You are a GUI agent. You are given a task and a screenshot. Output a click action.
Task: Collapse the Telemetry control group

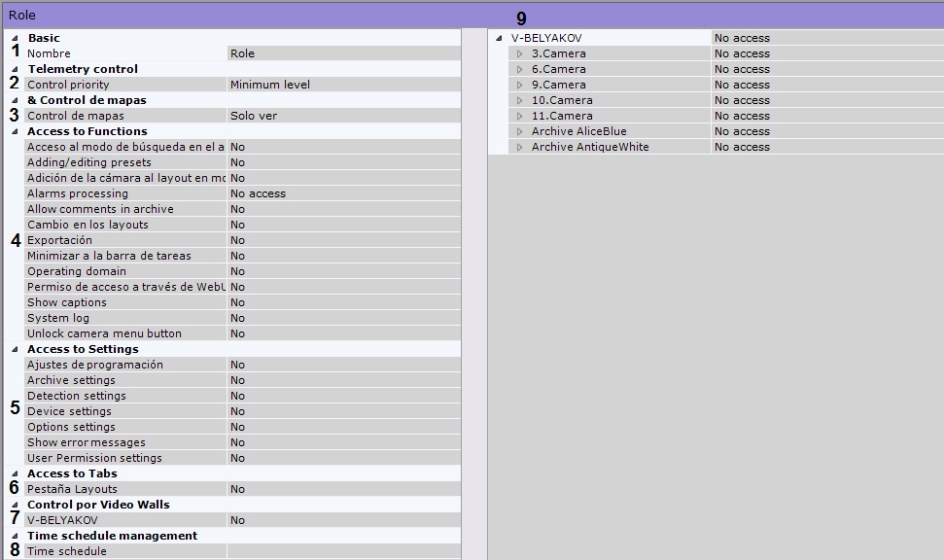15,69
